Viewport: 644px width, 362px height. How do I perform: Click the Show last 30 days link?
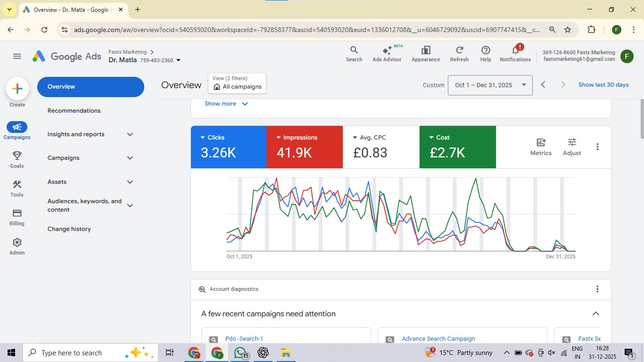pyautogui.click(x=603, y=85)
